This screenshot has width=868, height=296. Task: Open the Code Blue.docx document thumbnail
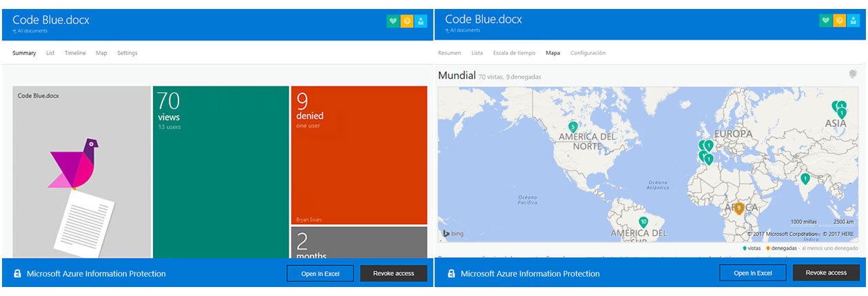(x=81, y=172)
